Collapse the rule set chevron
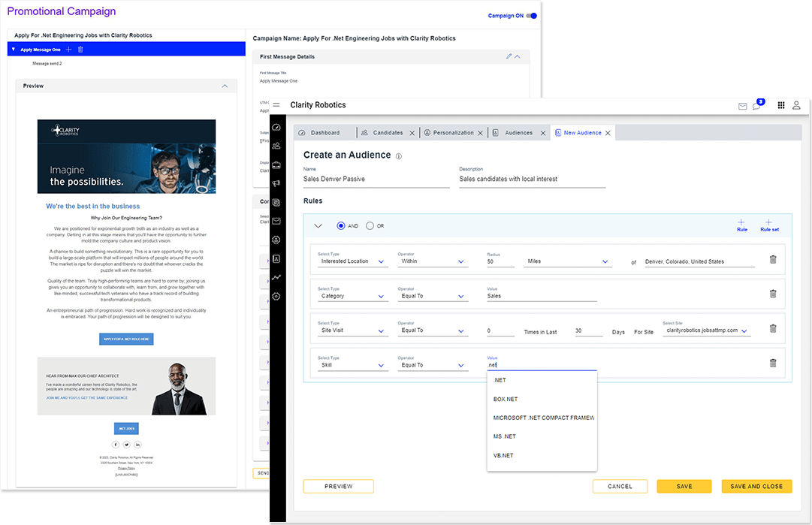Viewport: 812px width, 525px height. pos(318,226)
